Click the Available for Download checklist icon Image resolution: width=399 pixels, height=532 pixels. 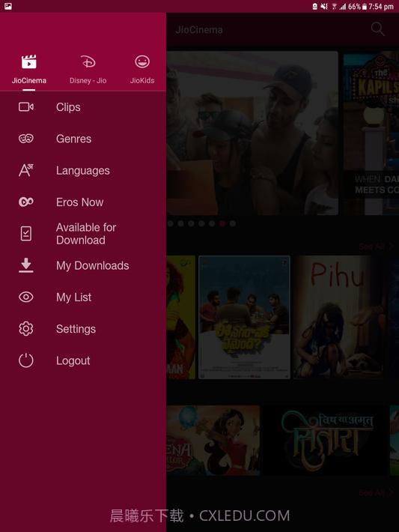pos(26,234)
